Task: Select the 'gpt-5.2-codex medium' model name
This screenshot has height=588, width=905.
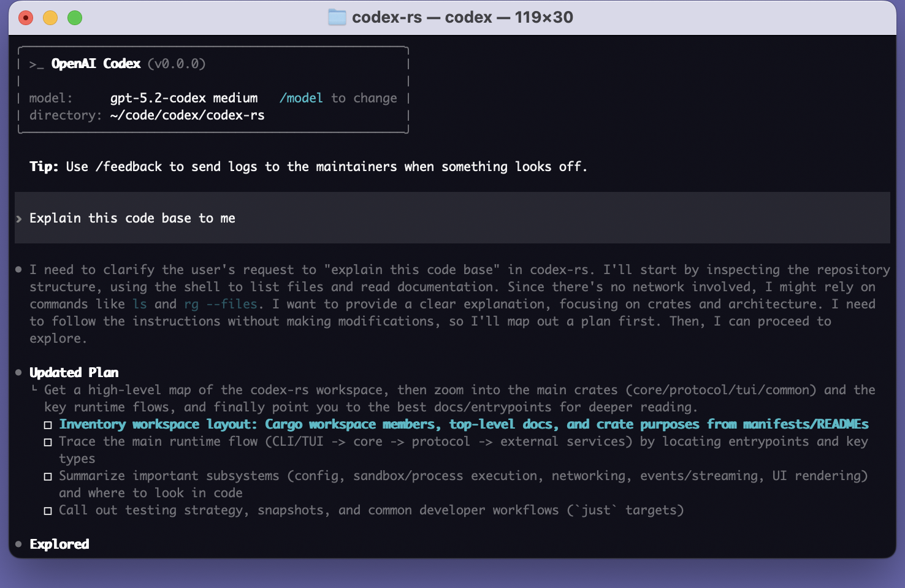Action: [x=184, y=98]
